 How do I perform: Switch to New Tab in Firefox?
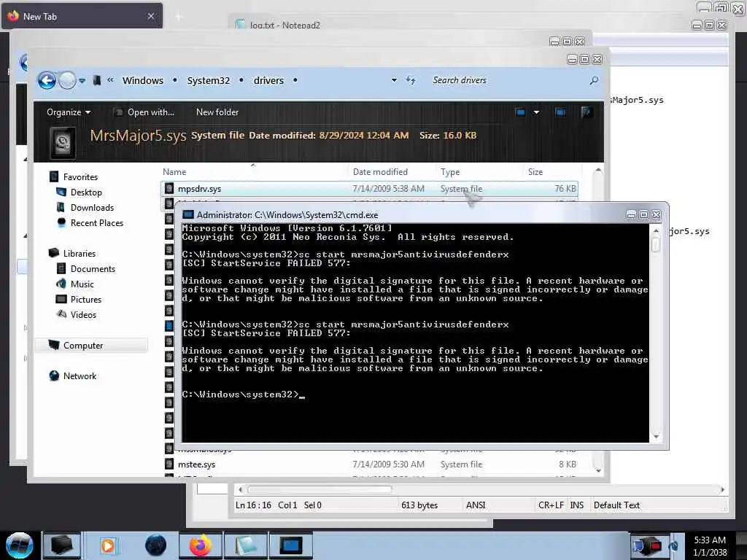82,16
